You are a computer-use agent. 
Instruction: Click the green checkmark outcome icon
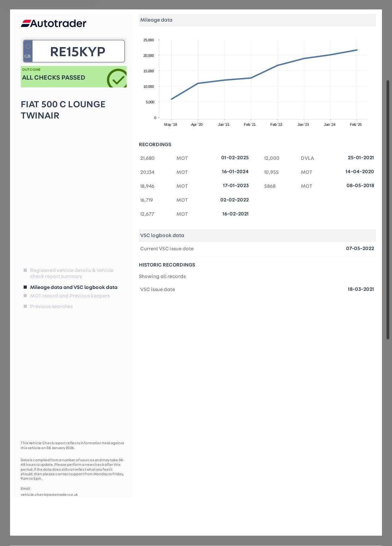117,79
